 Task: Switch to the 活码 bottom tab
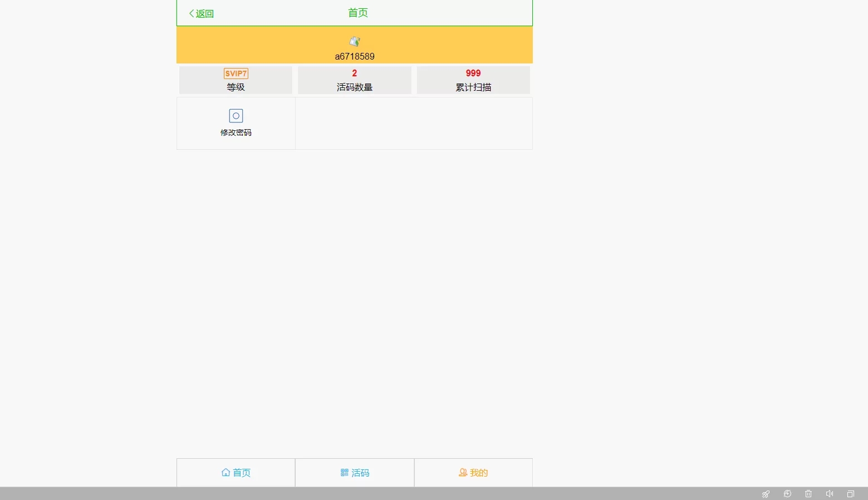[355, 473]
